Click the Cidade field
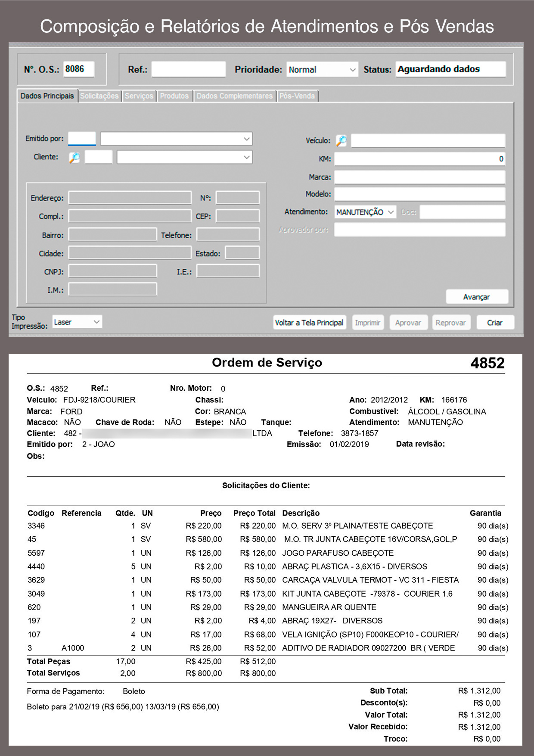This screenshot has height=756, width=534. (x=130, y=253)
